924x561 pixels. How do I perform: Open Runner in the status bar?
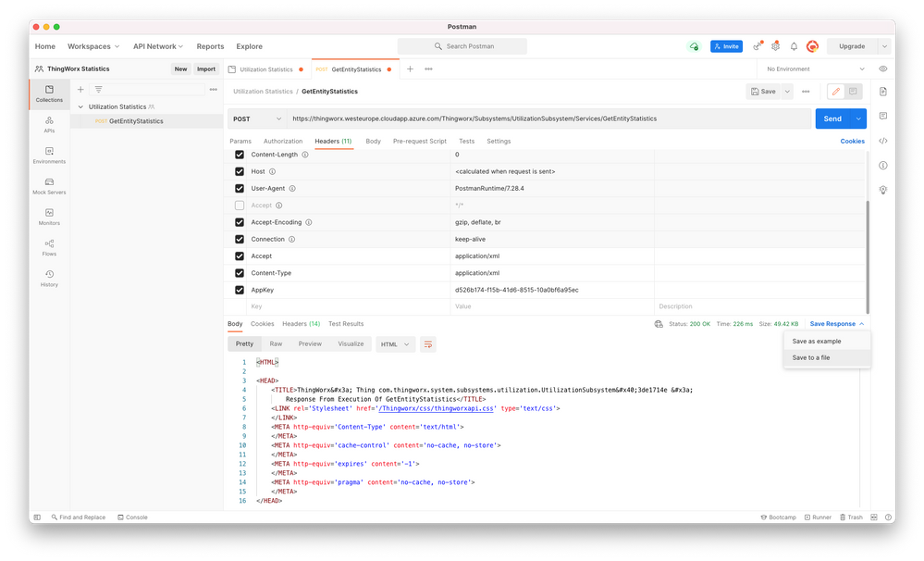pos(818,517)
